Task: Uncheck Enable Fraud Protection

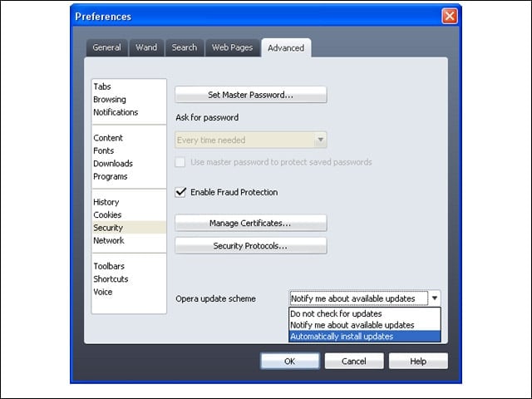Action: point(180,192)
